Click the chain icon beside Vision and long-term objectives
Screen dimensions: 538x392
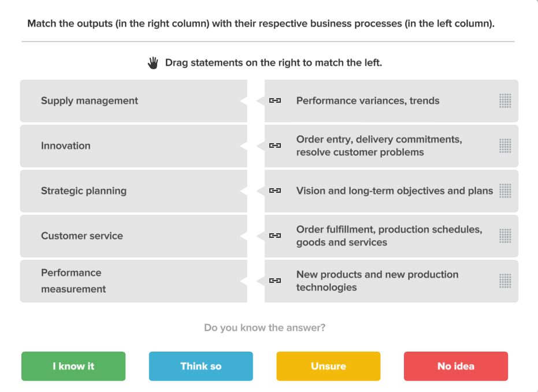(x=276, y=191)
